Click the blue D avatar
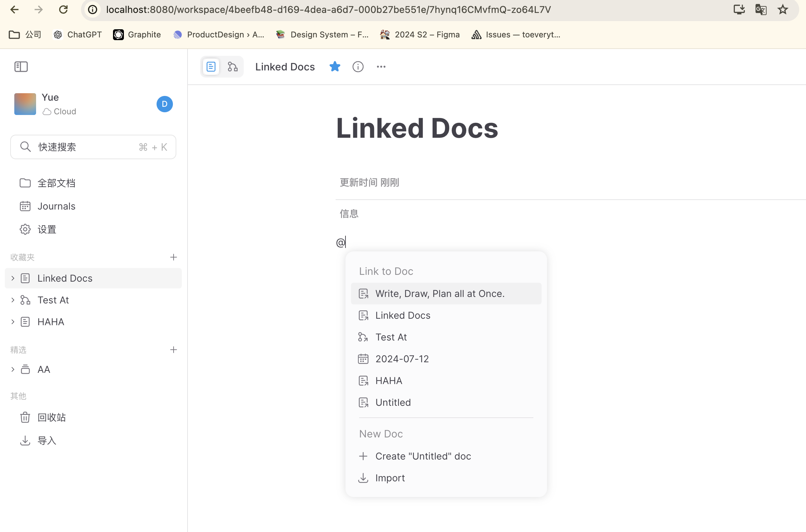This screenshot has height=532, width=806. point(164,104)
